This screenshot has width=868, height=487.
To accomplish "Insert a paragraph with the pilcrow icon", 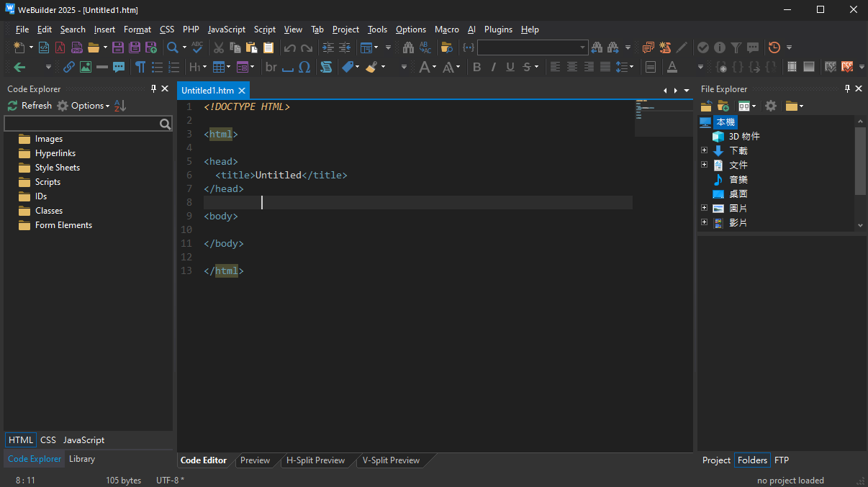I will (140, 67).
